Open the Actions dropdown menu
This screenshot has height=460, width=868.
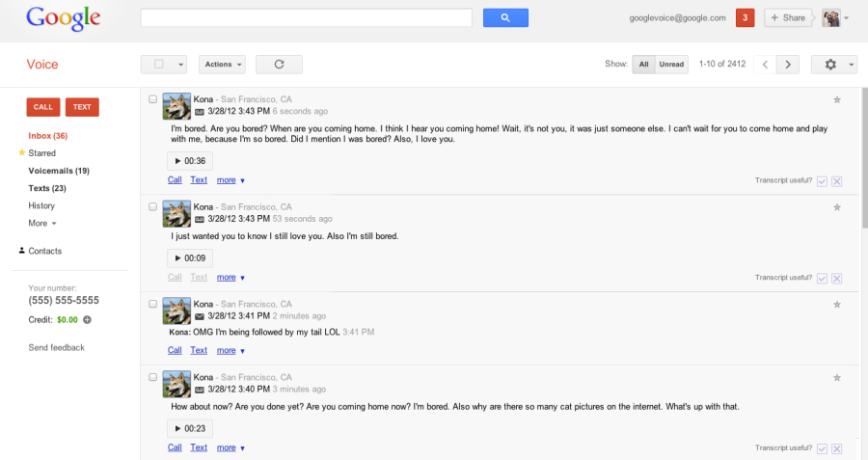click(x=222, y=65)
